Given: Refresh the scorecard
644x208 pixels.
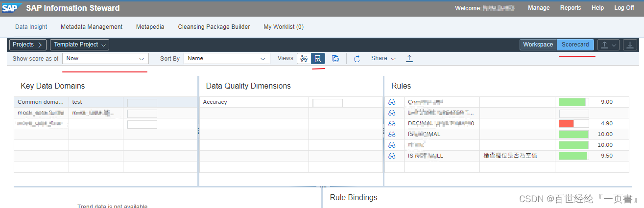Looking at the screenshot, I should pyautogui.click(x=357, y=59).
